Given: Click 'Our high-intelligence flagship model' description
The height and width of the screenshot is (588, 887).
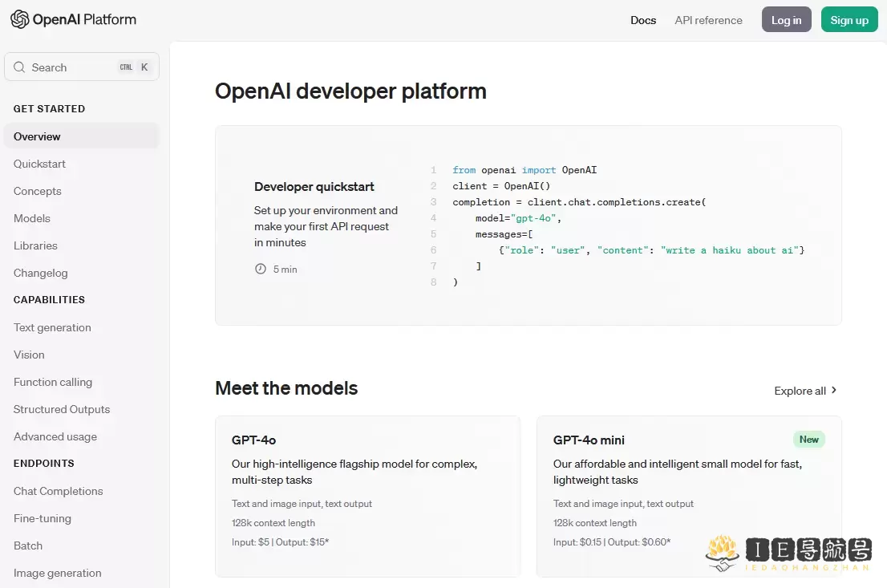Looking at the screenshot, I should (354, 472).
